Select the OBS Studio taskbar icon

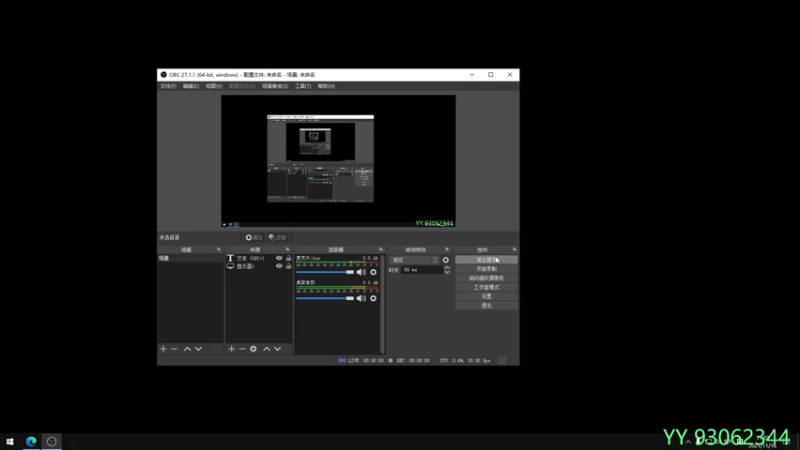52,441
